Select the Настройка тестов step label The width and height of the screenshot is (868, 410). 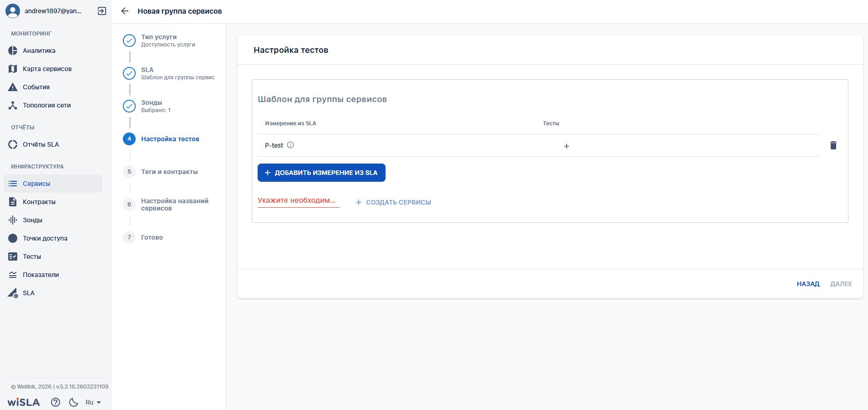pos(170,139)
